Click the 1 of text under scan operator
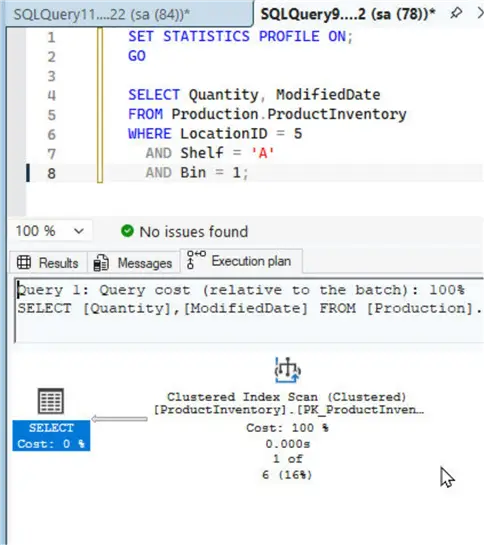Image resolution: width=484 pixels, height=545 pixels. tap(288, 459)
